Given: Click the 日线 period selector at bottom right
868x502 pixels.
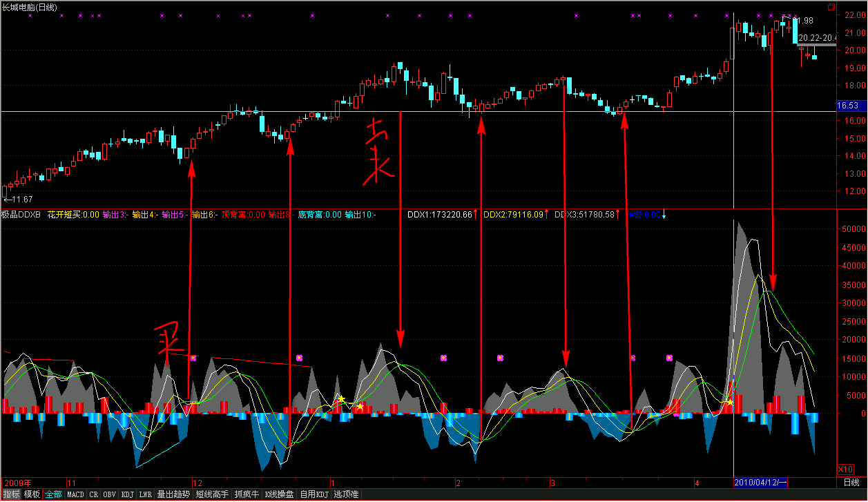Looking at the screenshot, I should tap(851, 482).
